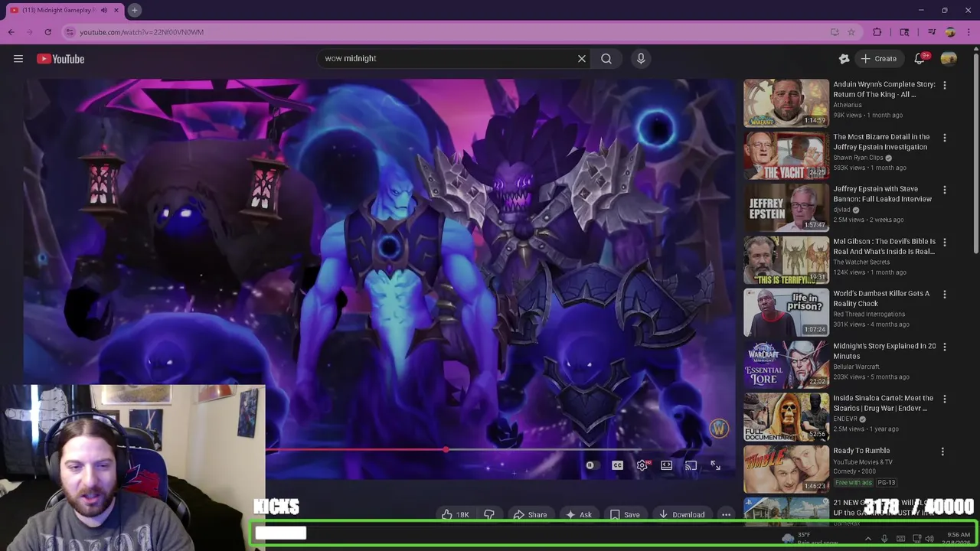Open options for Ready To Rumble movie

942,452
